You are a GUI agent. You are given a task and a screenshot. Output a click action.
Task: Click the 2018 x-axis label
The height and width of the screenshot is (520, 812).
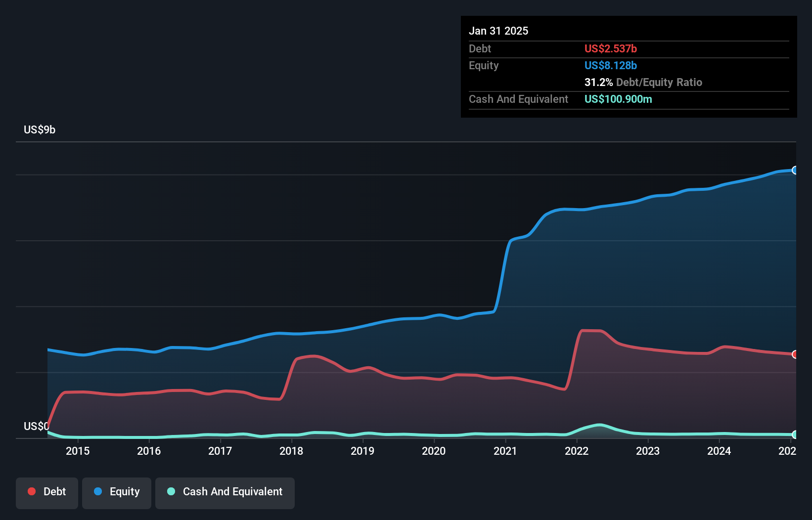click(291, 451)
